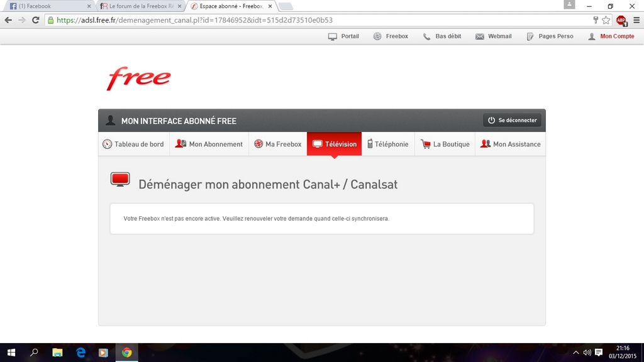Click the green padlock in the address bar
The height and width of the screenshot is (362, 644).
(50, 20)
